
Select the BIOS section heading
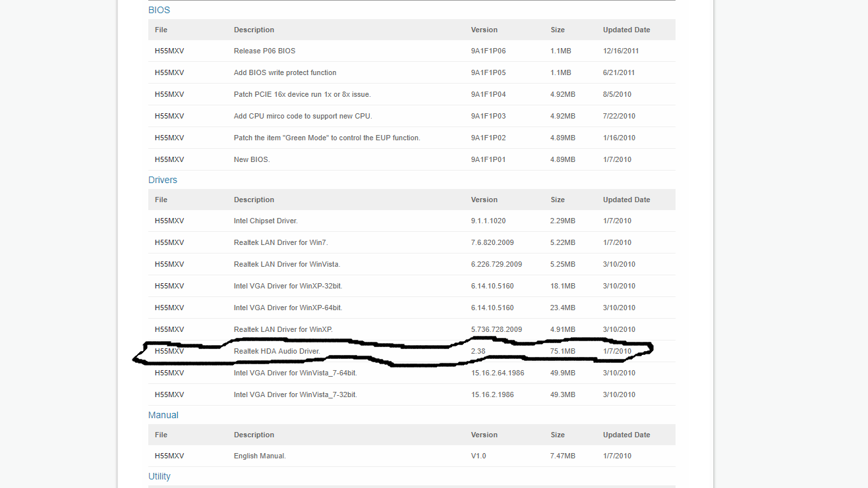[159, 10]
